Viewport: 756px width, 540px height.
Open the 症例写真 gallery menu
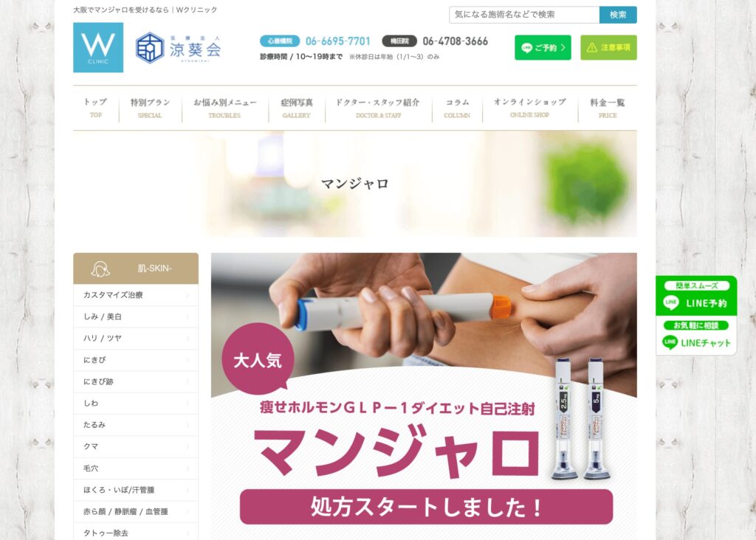click(x=297, y=108)
